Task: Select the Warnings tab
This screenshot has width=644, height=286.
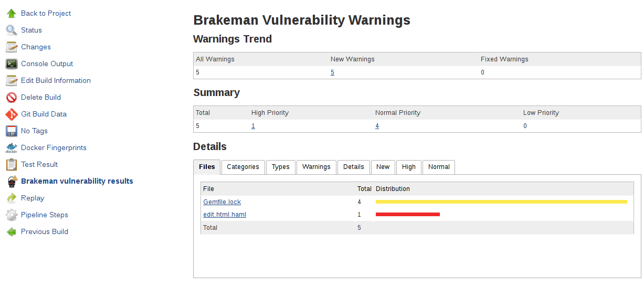Action: point(316,167)
